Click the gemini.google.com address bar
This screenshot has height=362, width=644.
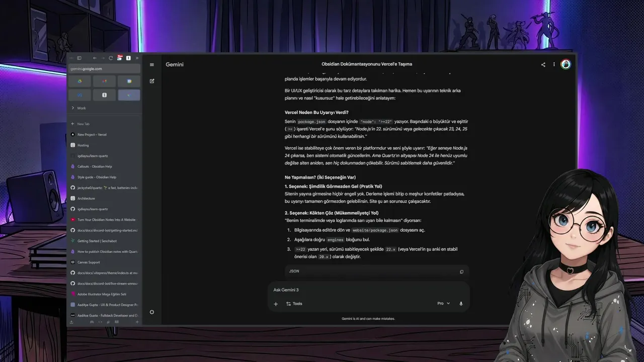pyautogui.click(x=105, y=69)
